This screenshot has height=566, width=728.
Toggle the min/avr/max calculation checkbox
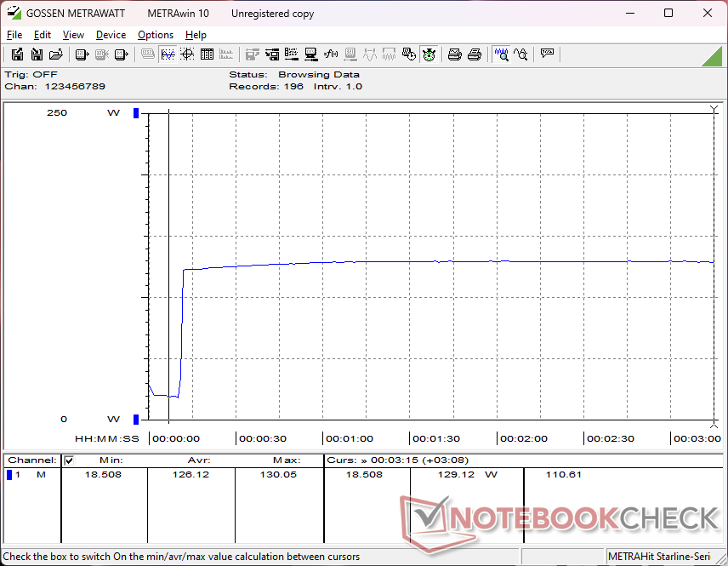coord(70,460)
